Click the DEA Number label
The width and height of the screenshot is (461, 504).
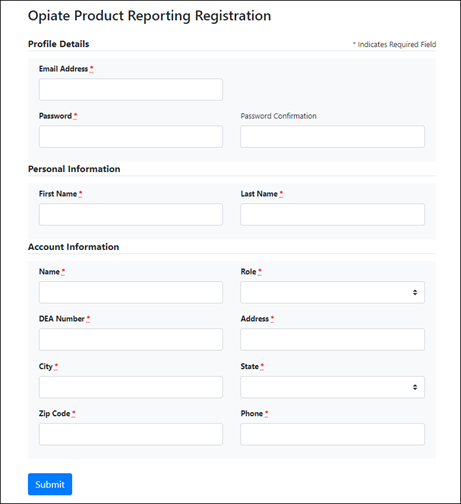(62, 319)
